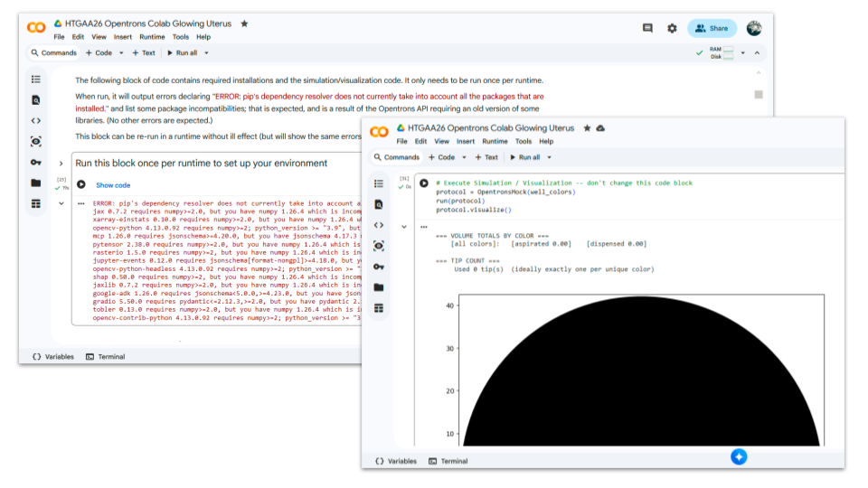The height and width of the screenshot is (488, 868).
Task: Open comments icon in back window
Action: [x=647, y=28]
